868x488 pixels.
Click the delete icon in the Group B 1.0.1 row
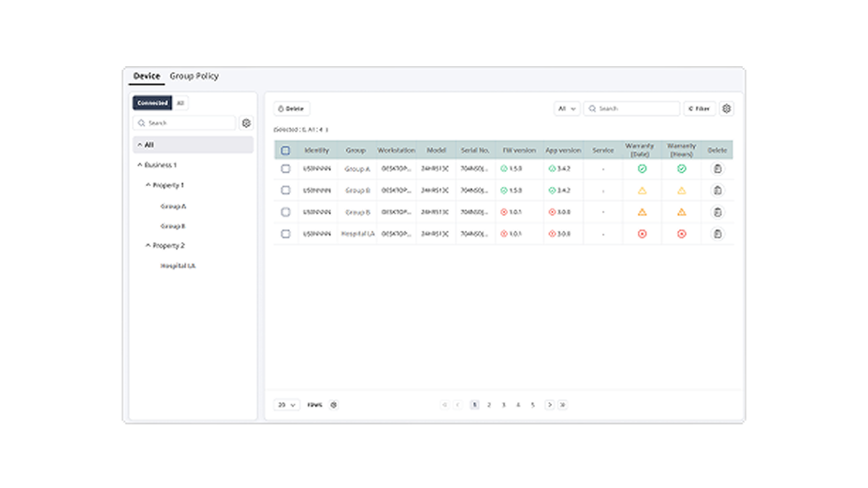[x=717, y=212]
